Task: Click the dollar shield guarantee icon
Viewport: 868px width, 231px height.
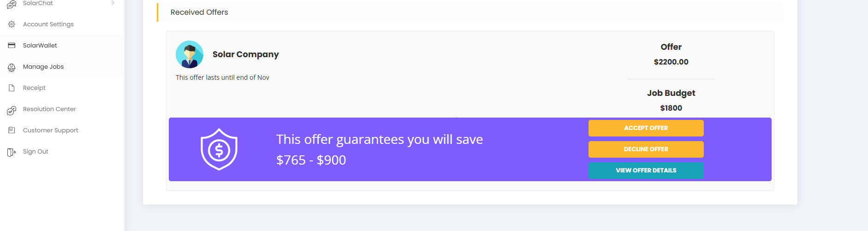Action: click(x=219, y=149)
